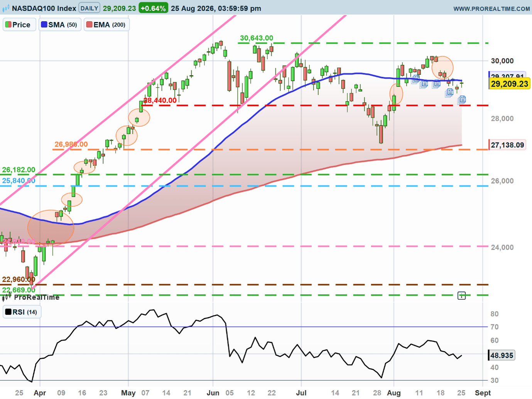532x399 pixels.
Task: Click the yellow 29,209.23 price tag on the axis
Action: coord(509,84)
